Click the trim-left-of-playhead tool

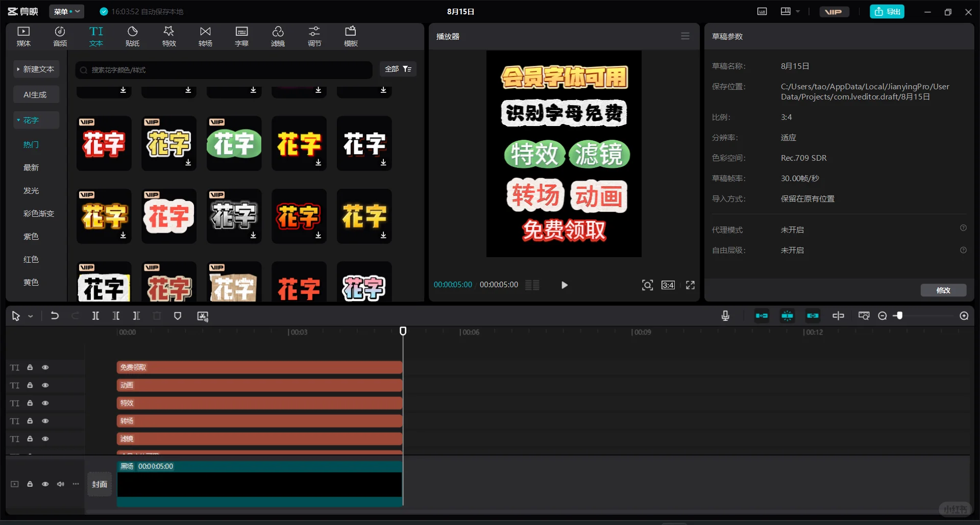(x=116, y=316)
